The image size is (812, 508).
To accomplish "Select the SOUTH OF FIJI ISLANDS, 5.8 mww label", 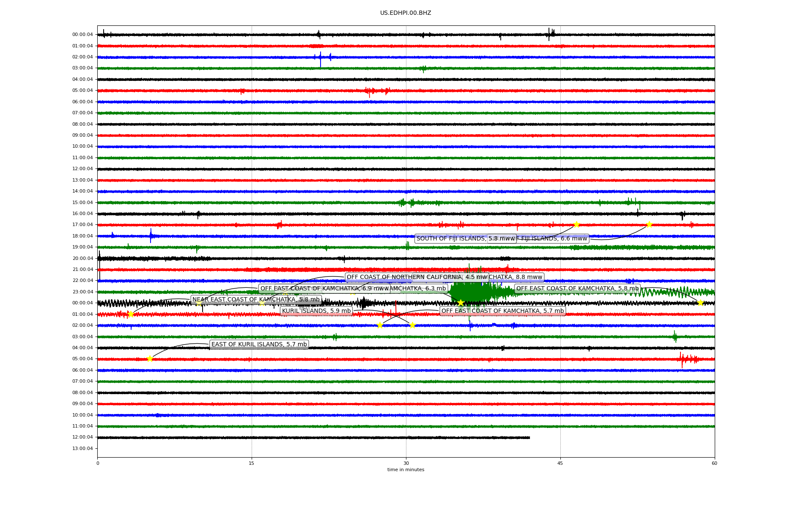I will pos(466,239).
